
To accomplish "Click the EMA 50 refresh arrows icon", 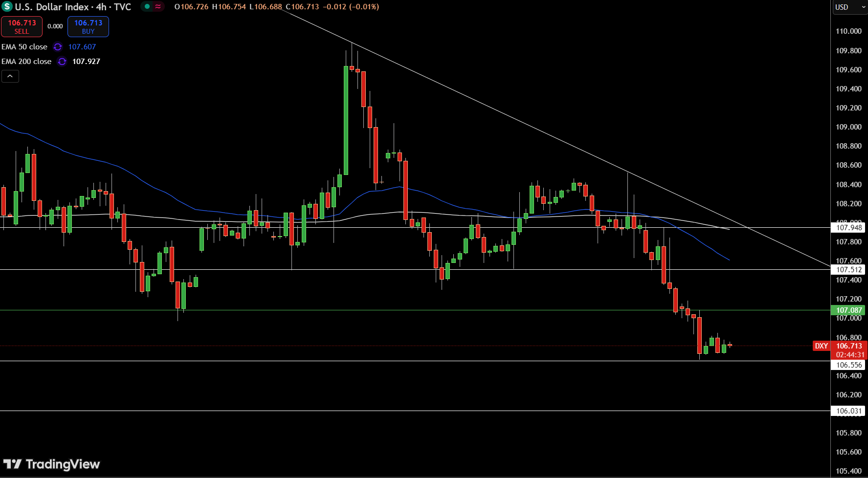I will (58, 47).
